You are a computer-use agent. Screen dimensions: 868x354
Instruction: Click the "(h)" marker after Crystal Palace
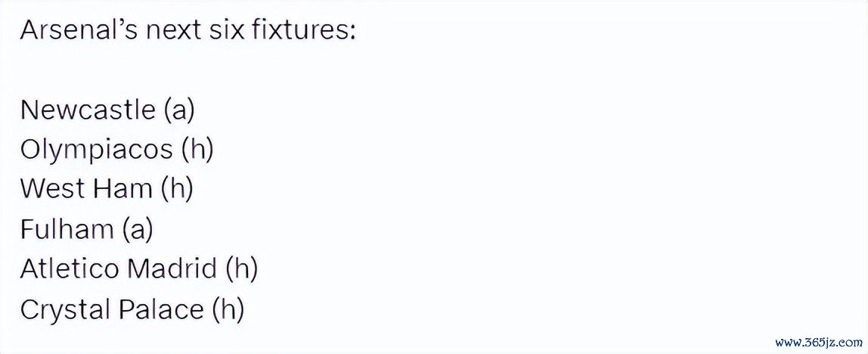(x=228, y=309)
